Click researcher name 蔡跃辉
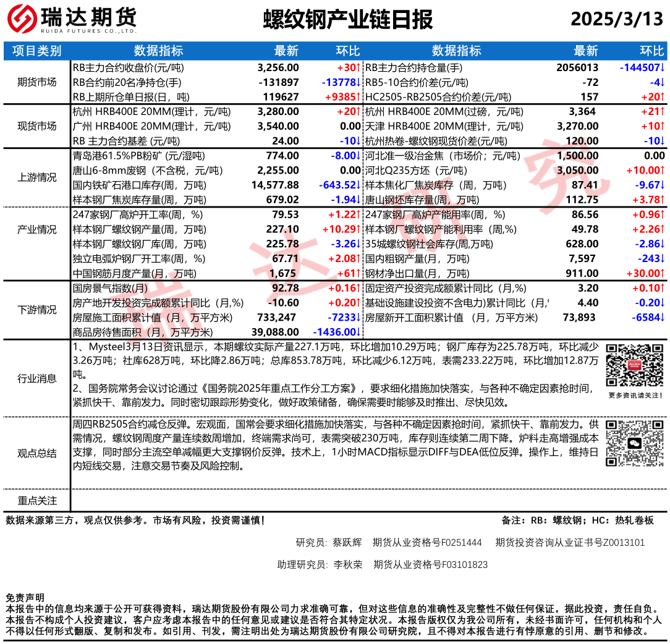 [x=347, y=543]
